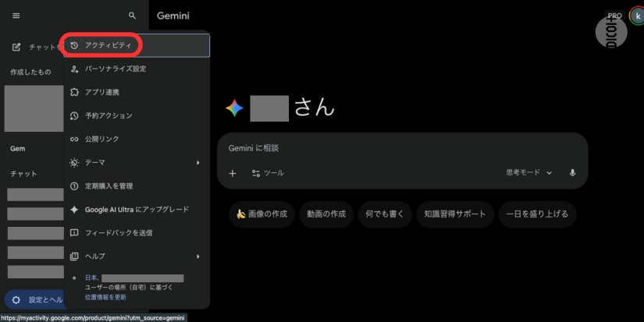
Task: Select アクティビティ from the menu
Action: (x=108, y=45)
